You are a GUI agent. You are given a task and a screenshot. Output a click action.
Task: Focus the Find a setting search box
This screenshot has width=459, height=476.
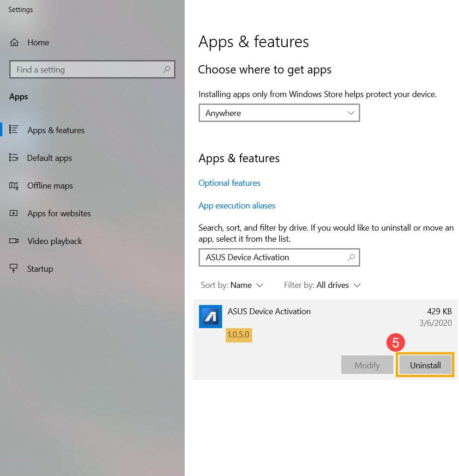tap(92, 69)
